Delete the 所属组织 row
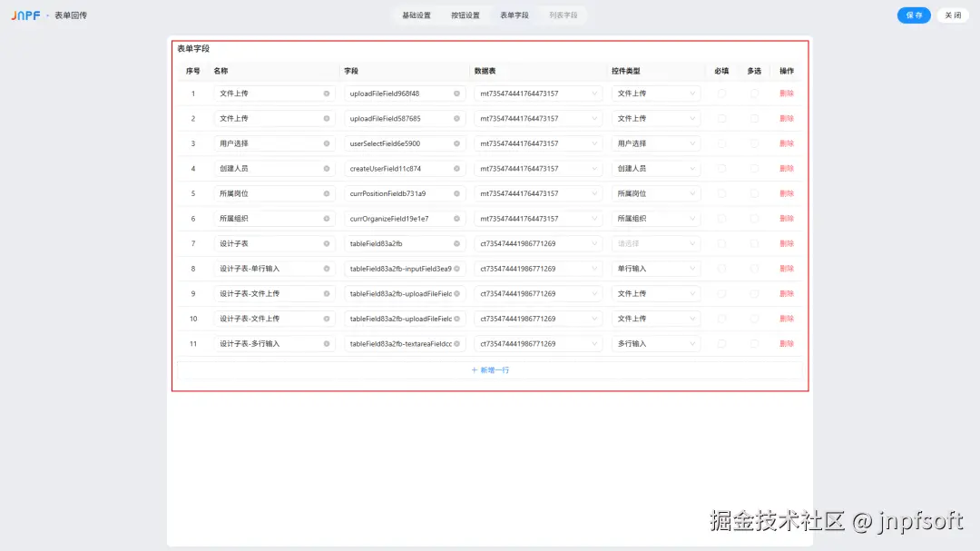The height and width of the screenshot is (551, 980). coord(786,219)
